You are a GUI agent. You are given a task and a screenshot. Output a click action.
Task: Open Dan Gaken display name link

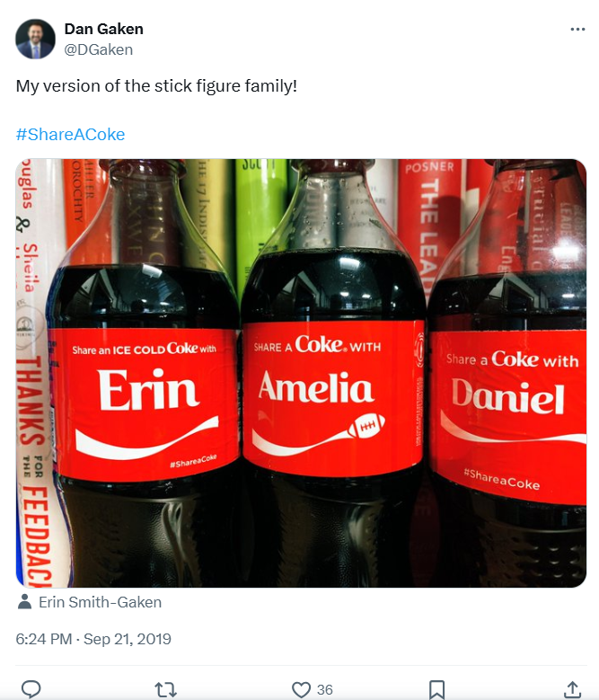[x=104, y=29]
